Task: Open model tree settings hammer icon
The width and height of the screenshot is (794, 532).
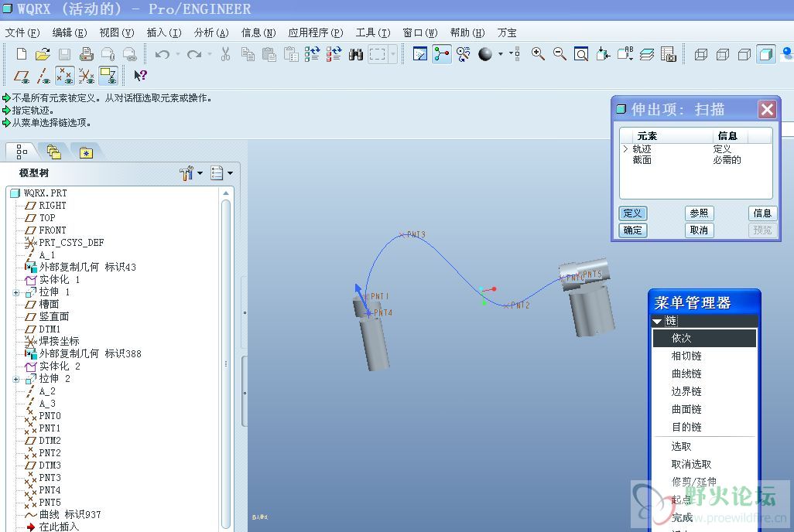Action: (187, 173)
